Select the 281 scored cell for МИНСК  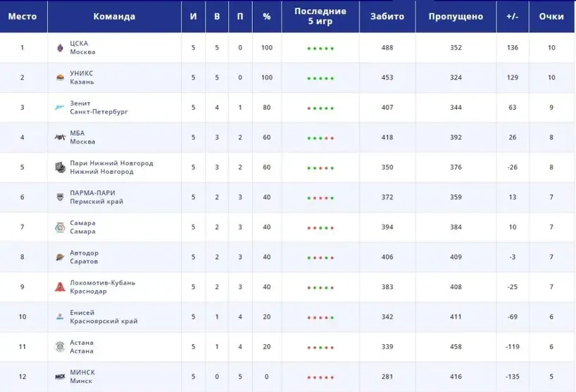pos(387,377)
